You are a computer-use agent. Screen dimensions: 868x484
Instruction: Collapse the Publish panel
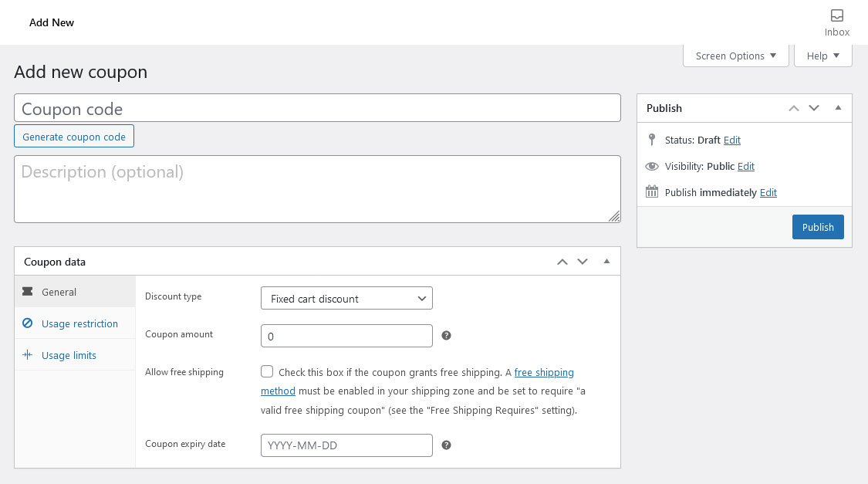(838, 108)
